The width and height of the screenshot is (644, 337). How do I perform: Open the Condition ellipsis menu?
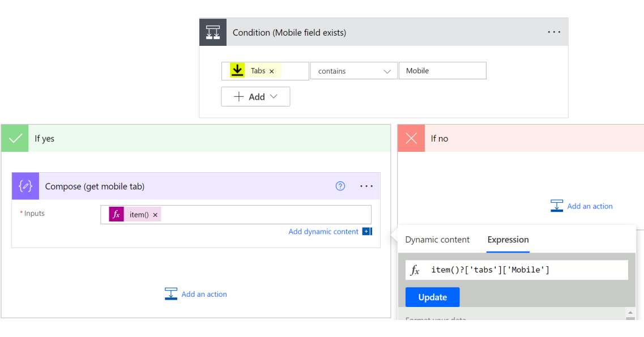tap(554, 32)
